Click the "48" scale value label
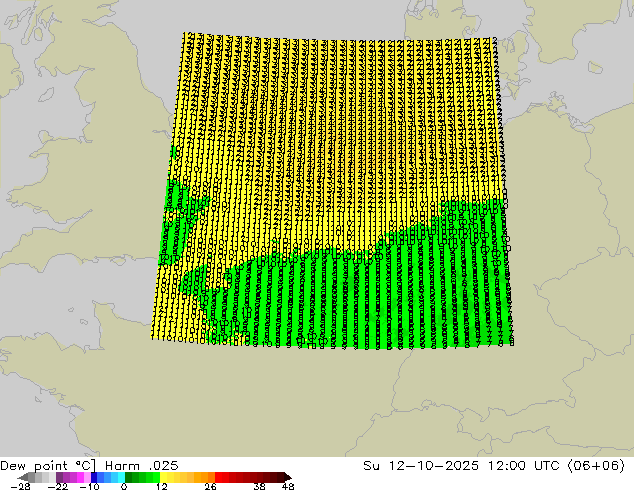 tap(288, 487)
